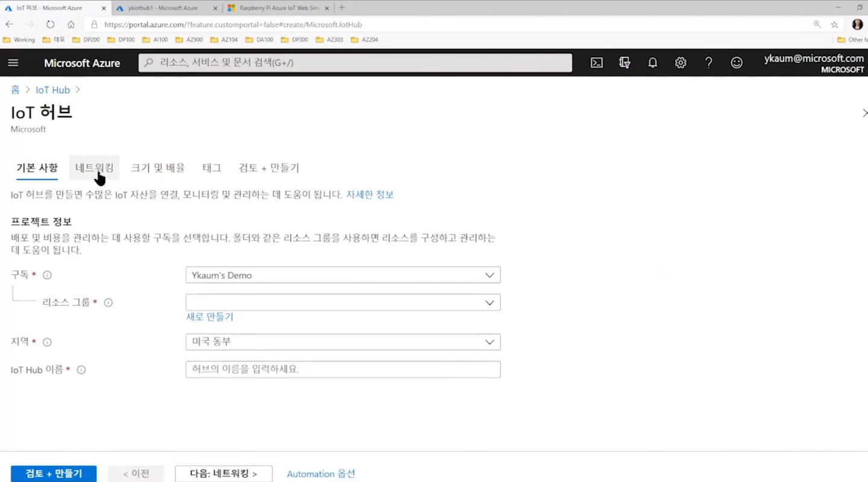Open the DP100 bookmark folder
868x482 pixels.
(121, 40)
